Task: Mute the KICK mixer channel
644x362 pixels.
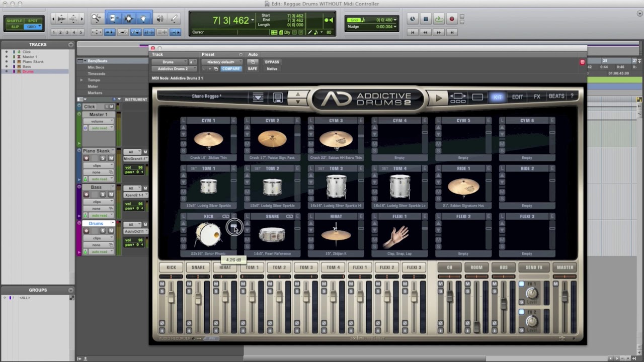Action: (162, 284)
